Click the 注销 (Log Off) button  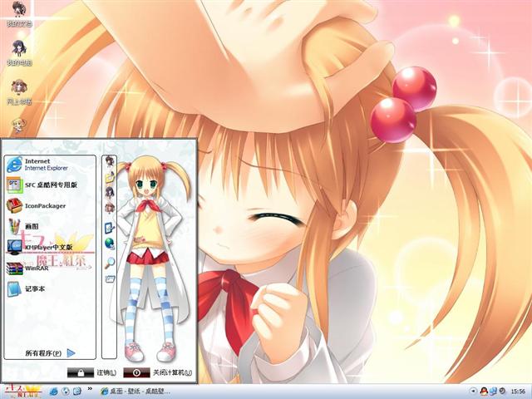pos(91,372)
